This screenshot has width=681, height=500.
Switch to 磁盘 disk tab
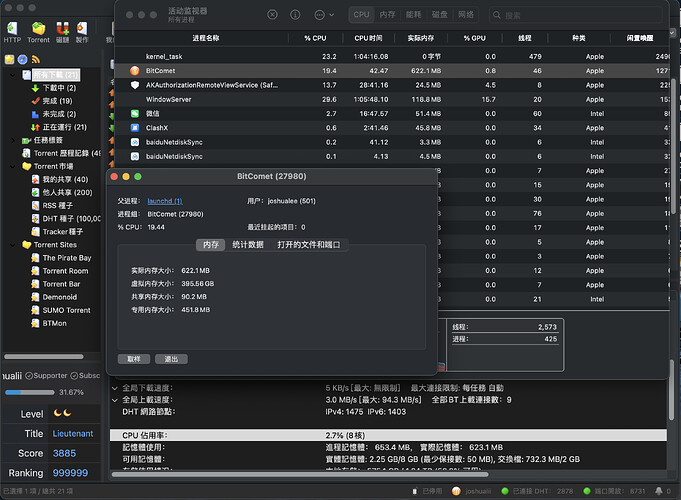[440, 15]
